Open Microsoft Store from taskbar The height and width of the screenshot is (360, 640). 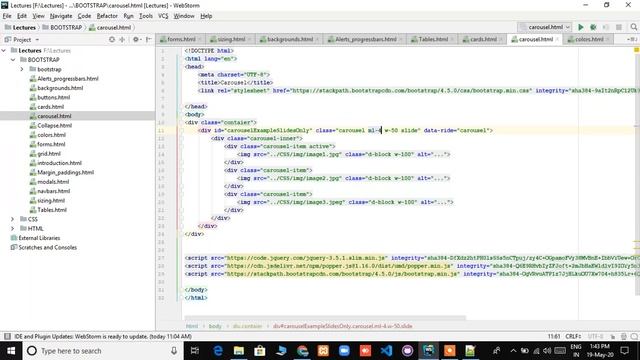pos(260,351)
